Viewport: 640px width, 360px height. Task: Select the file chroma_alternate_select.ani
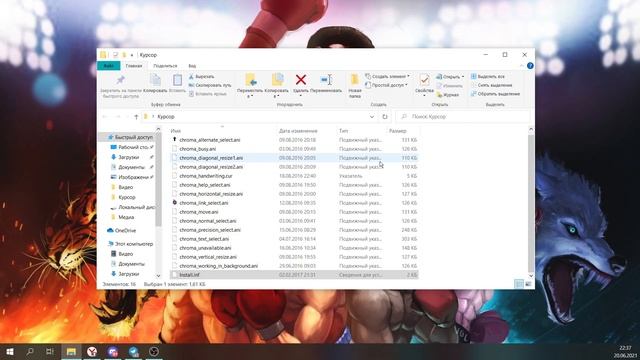coord(209,140)
